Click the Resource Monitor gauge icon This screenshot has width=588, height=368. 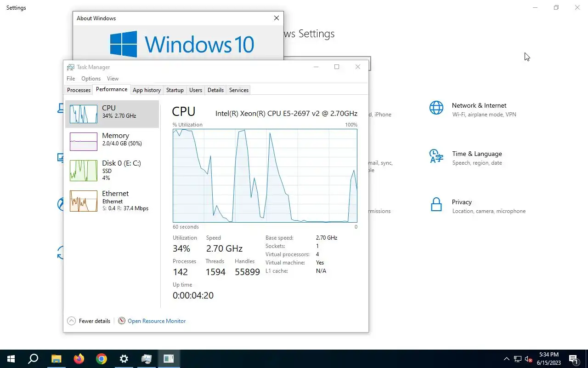pyautogui.click(x=122, y=321)
